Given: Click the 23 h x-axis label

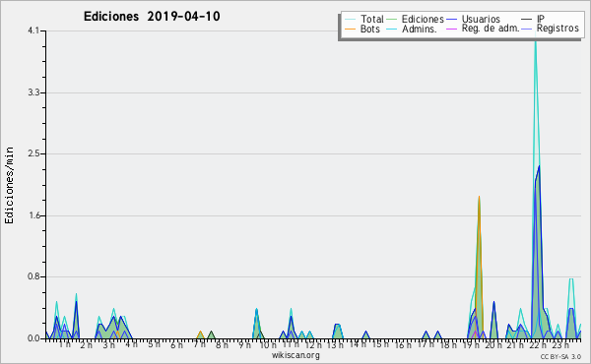Looking at the screenshot, I should click(560, 344).
